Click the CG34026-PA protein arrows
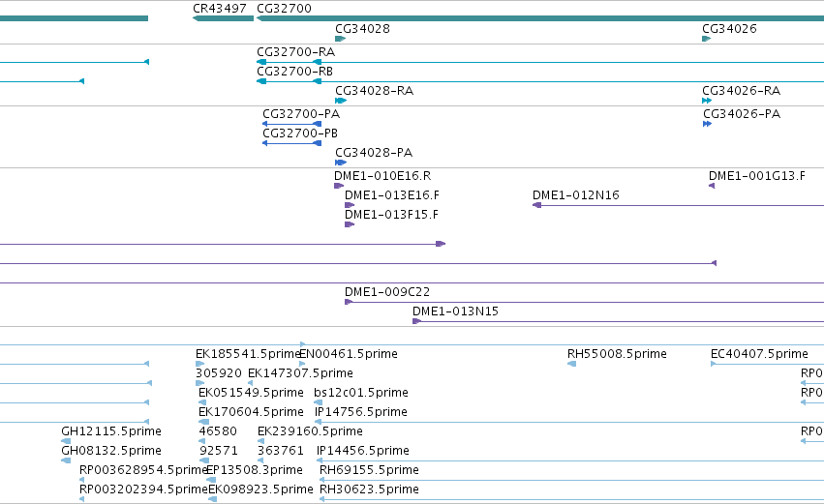824x504 pixels. tap(708, 124)
